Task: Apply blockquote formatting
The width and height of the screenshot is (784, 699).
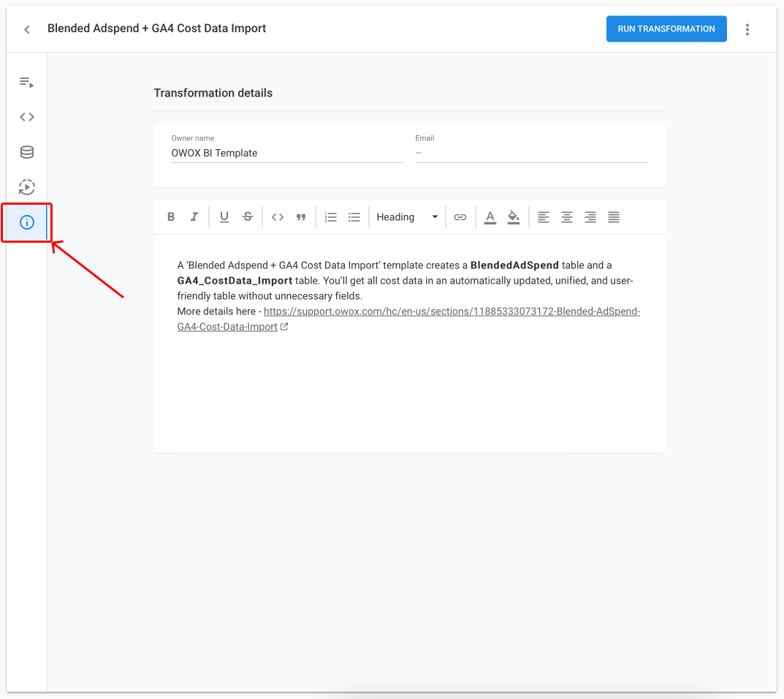Action: point(301,216)
